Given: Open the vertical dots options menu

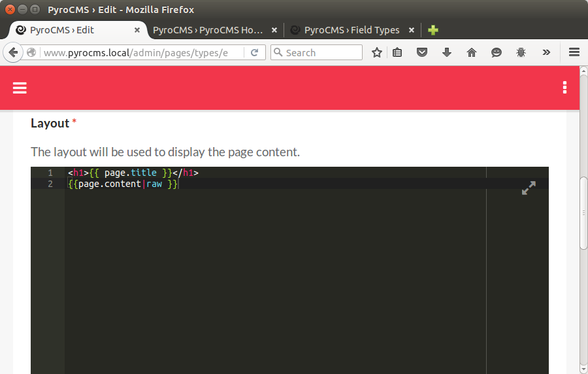Looking at the screenshot, I should tap(564, 88).
